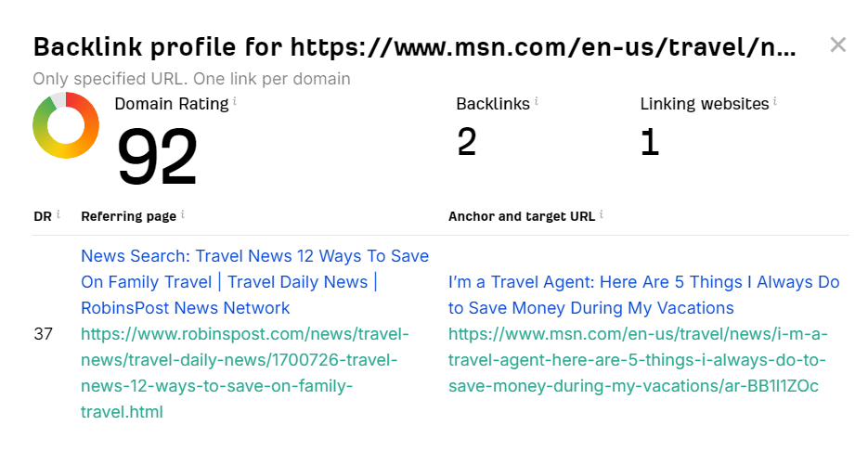Click the Domain Rating info icon
Image resolution: width=868 pixels, height=464 pixels.
tap(235, 101)
